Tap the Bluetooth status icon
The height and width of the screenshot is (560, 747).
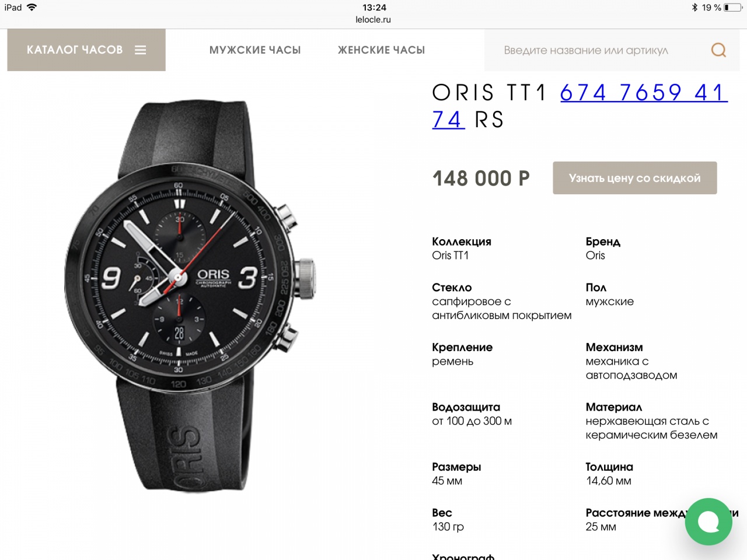[x=694, y=8]
